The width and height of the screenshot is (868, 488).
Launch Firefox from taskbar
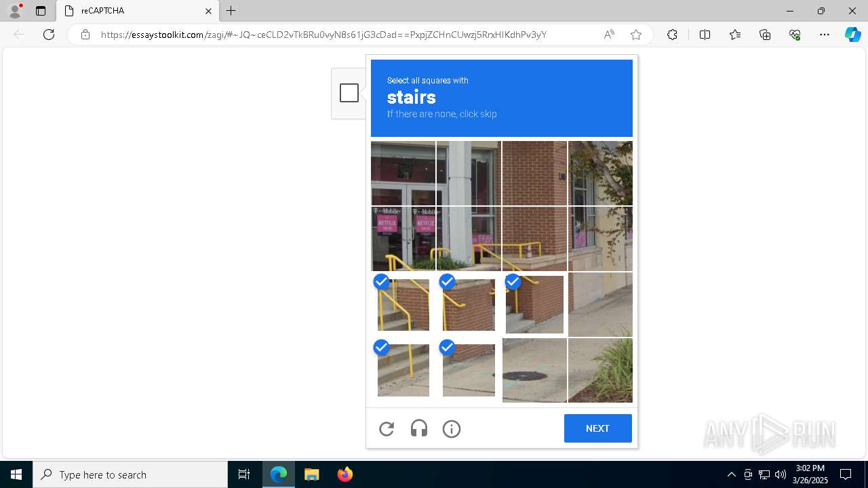pyautogui.click(x=344, y=474)
